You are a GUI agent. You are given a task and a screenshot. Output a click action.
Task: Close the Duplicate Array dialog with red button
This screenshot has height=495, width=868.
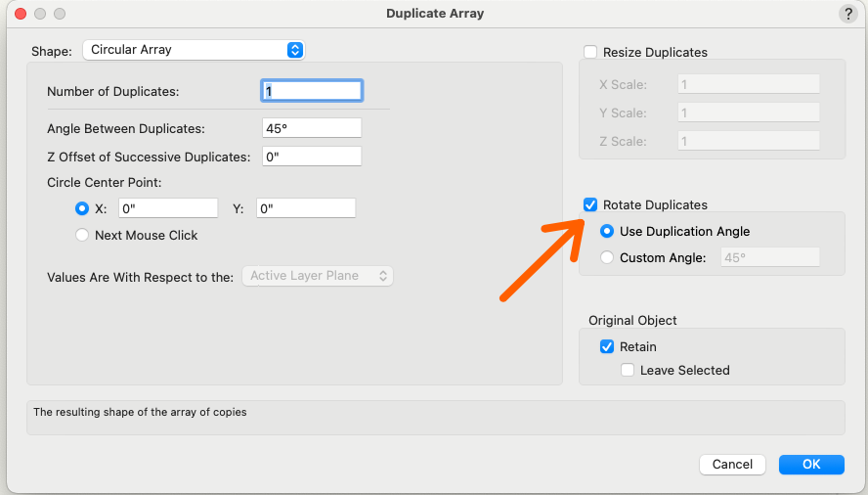click(20, 14)
